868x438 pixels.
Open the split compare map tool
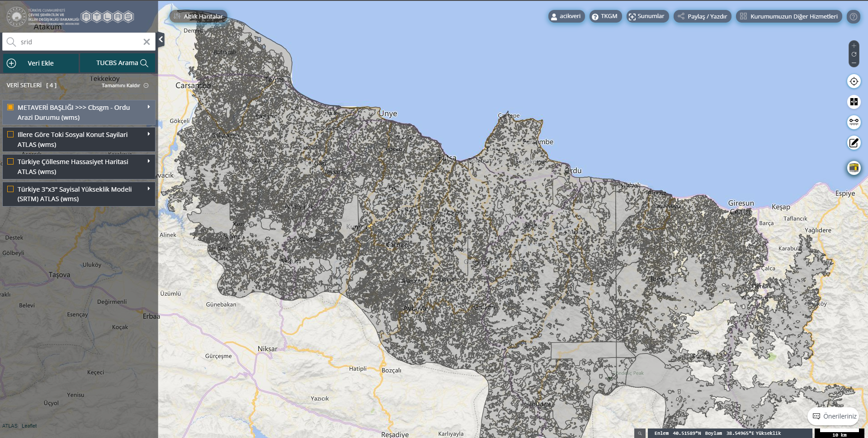pos(854,102)
